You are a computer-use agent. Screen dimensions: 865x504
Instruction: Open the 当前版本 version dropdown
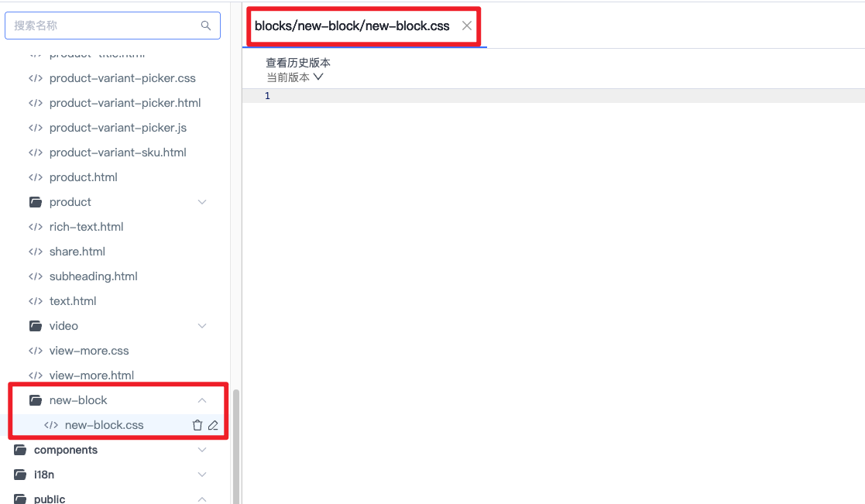tap(294, 77)
